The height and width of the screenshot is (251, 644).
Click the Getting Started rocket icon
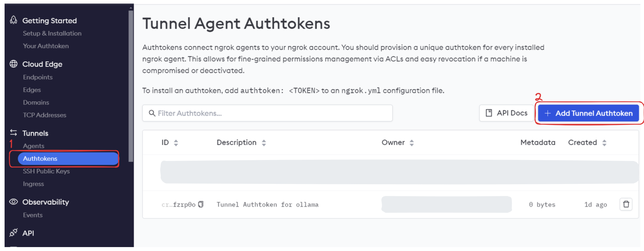(13, 20)
